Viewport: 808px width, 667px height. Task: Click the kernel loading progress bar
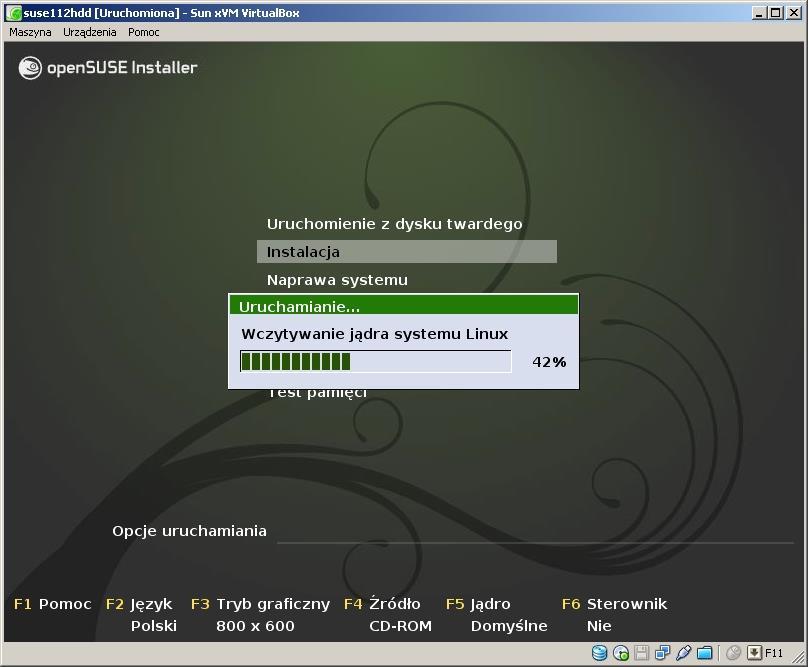(x=376, y=361)
